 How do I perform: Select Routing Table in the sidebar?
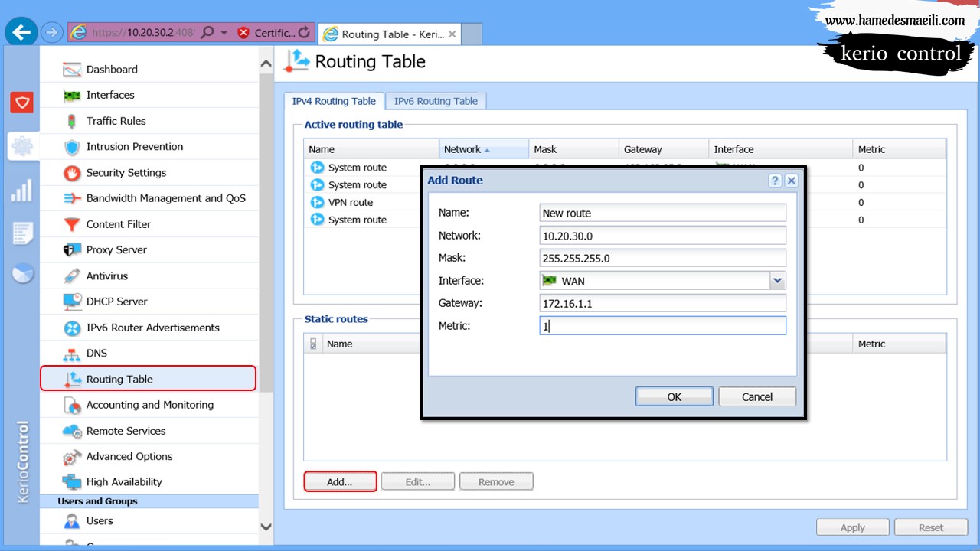148,379
